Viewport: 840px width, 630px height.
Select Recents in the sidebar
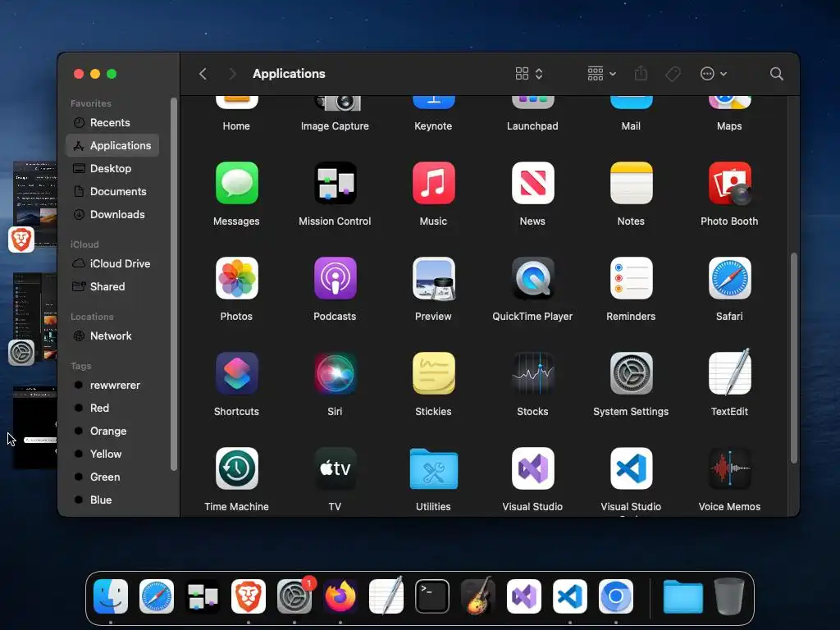[112, 123]
